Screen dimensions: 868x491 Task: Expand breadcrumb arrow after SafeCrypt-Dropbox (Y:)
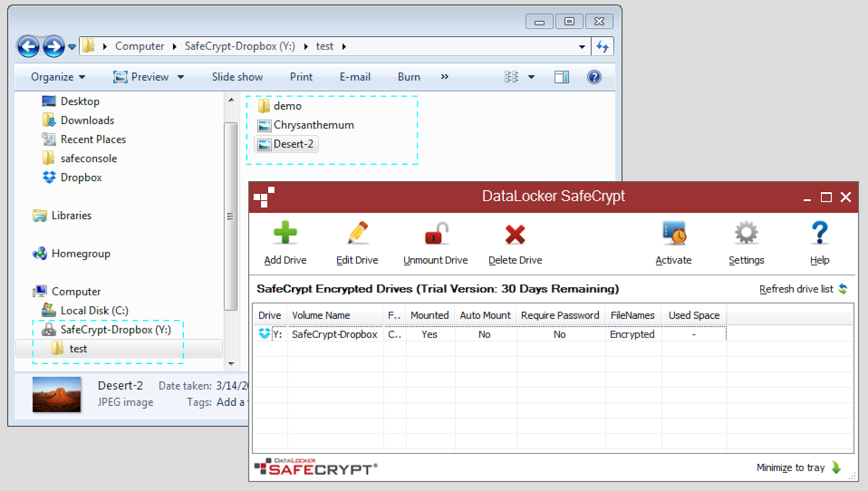306,47
